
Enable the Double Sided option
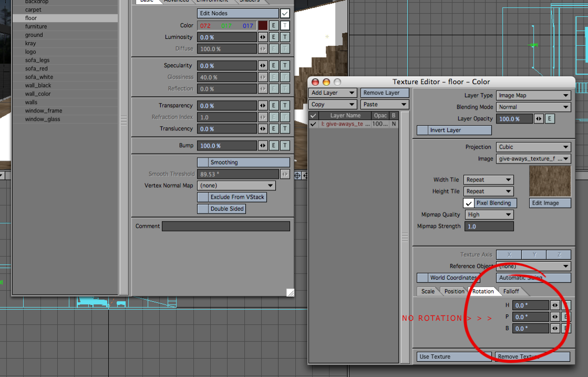[203, 209]
